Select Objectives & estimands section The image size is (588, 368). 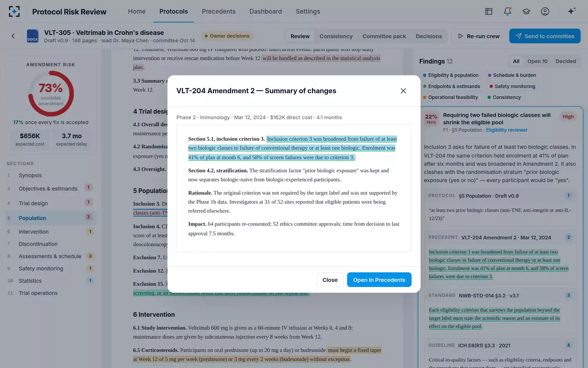pyautogui.click(x=51, y=188)
